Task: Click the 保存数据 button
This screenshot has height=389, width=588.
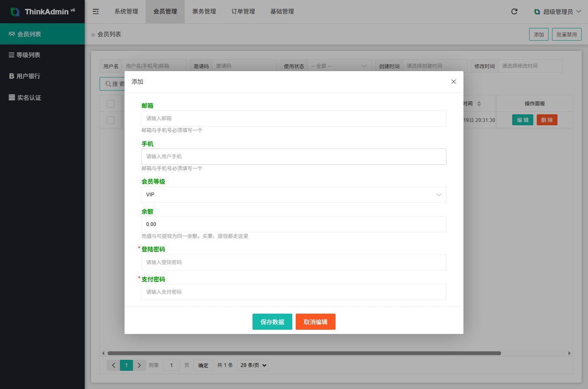Action: point(272,322)
